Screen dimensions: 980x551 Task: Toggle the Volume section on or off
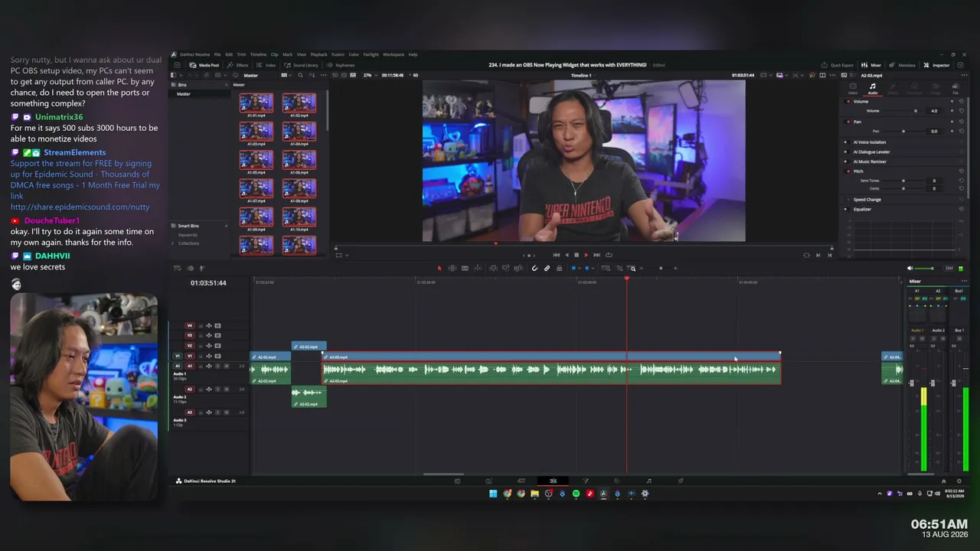(x=848, y=101)
